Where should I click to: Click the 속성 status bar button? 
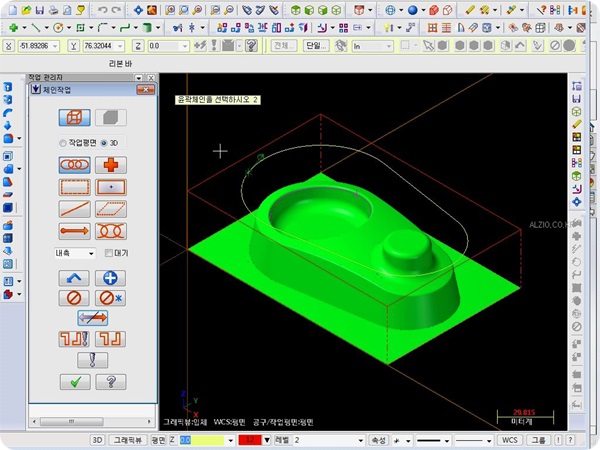click(x=378, y=440)
